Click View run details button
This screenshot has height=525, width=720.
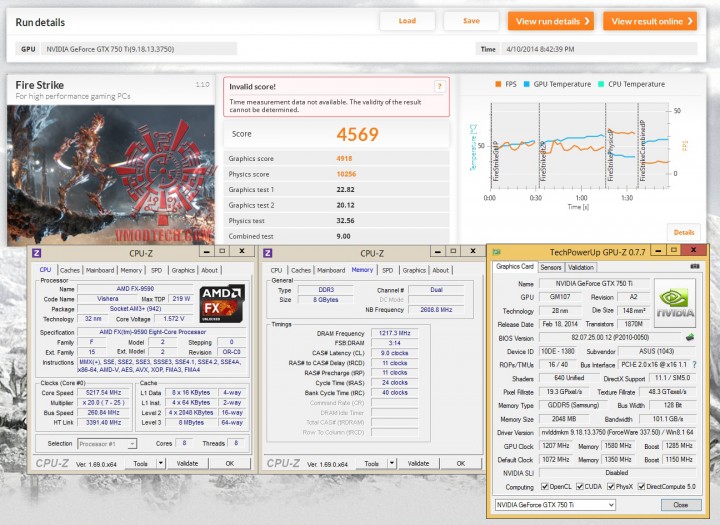coord(551,21)
